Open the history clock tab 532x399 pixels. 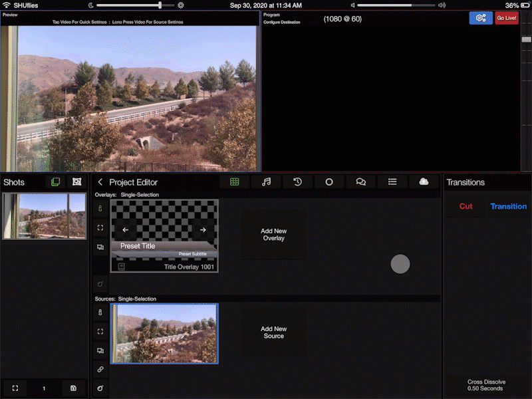tap(297, 182)
